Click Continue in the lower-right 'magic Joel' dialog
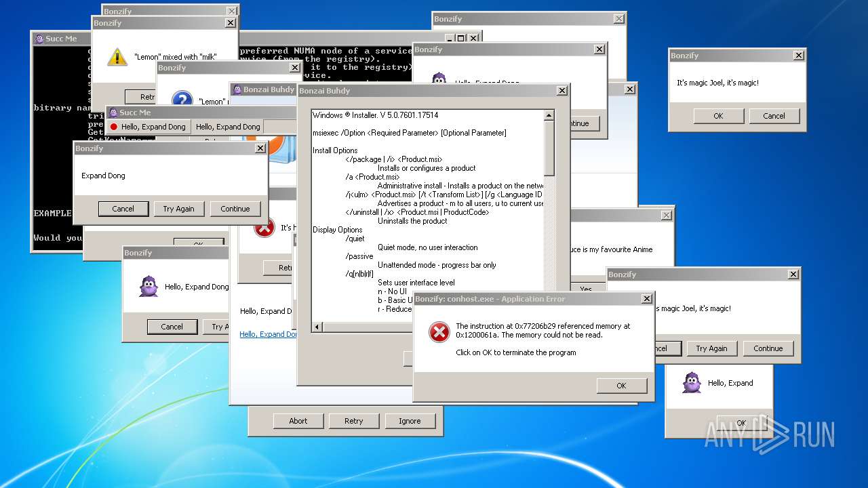868x488 pixels. [768, 348]
